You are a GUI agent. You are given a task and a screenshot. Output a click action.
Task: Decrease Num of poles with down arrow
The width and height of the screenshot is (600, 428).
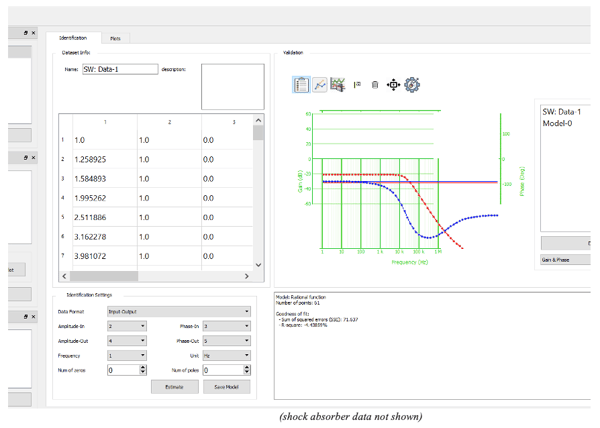pyautogui.click(x=247, y=373)
